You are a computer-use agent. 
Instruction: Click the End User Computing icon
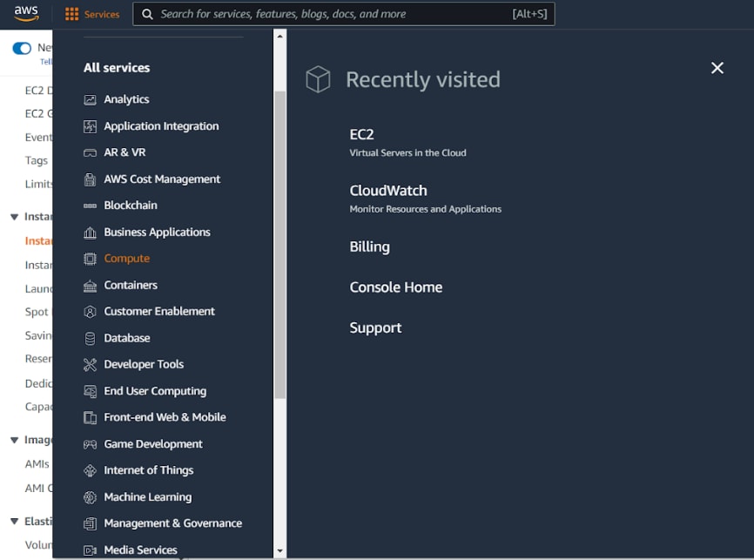click(90, 392)
